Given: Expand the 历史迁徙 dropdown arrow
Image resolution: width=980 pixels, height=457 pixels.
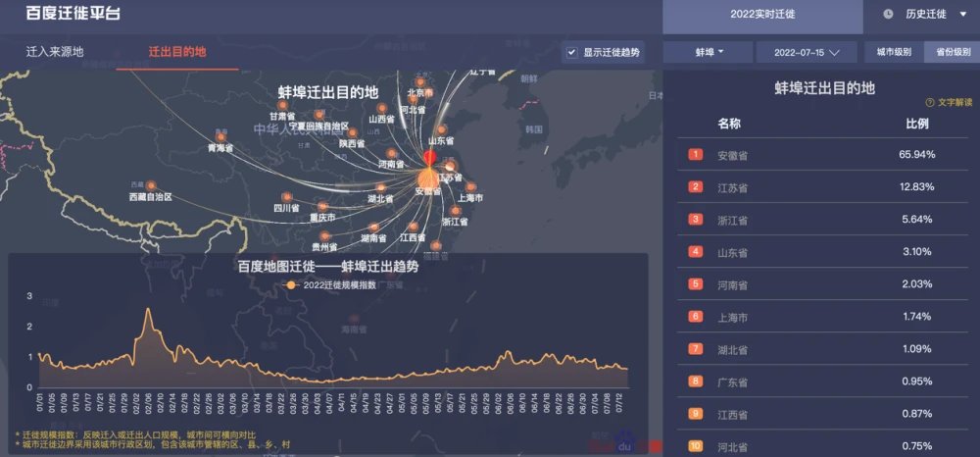Looking at the screenshot, I should point(962,15).
